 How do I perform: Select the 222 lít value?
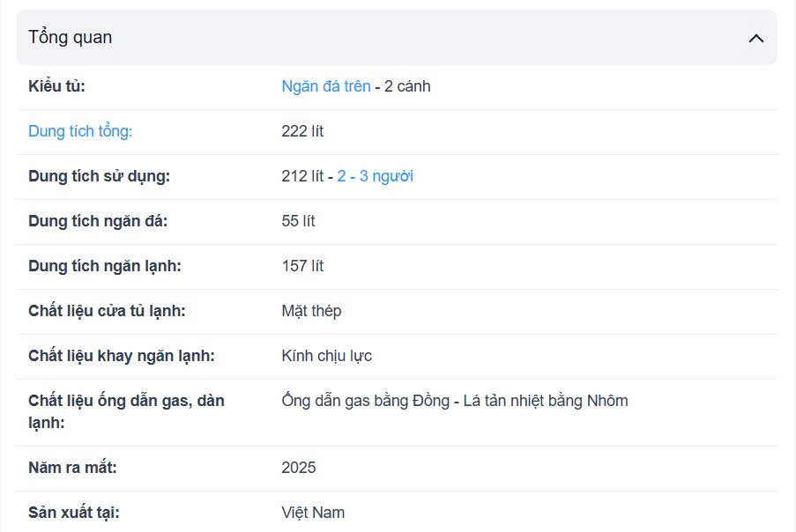[x=302, y=131]
